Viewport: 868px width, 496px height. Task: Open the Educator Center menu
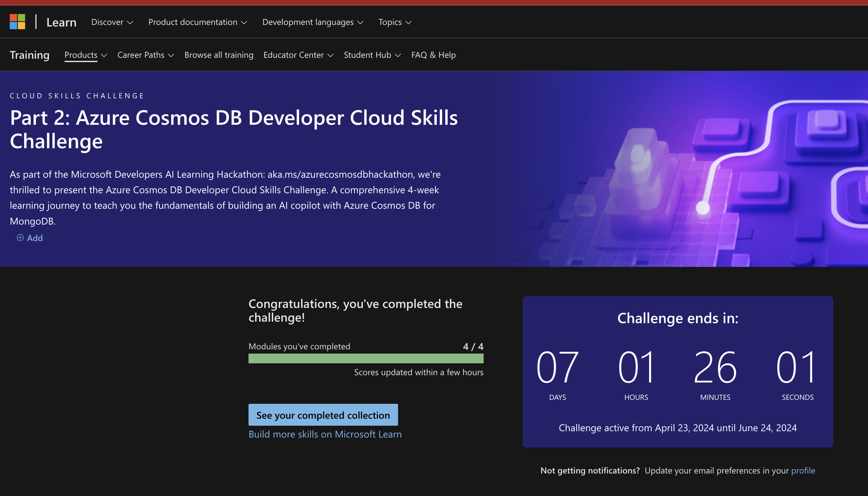tap(298, 55)
